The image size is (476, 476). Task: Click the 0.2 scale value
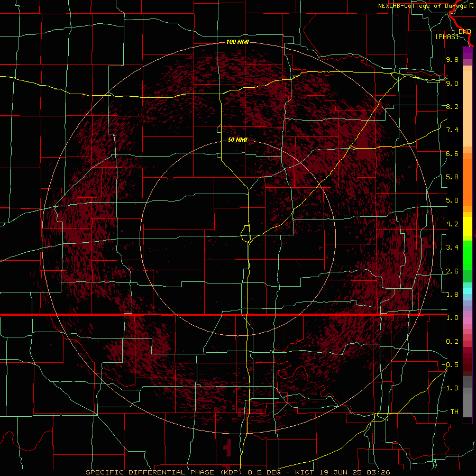coord(452,342)
